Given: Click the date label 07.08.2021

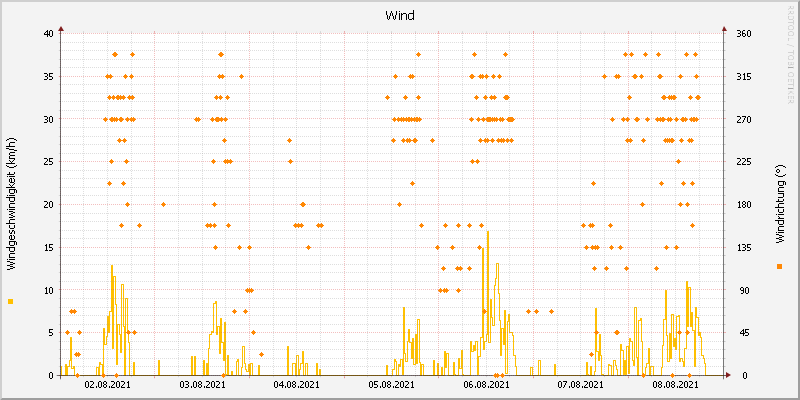Looking at the screenshot, I should coord(581,385).
